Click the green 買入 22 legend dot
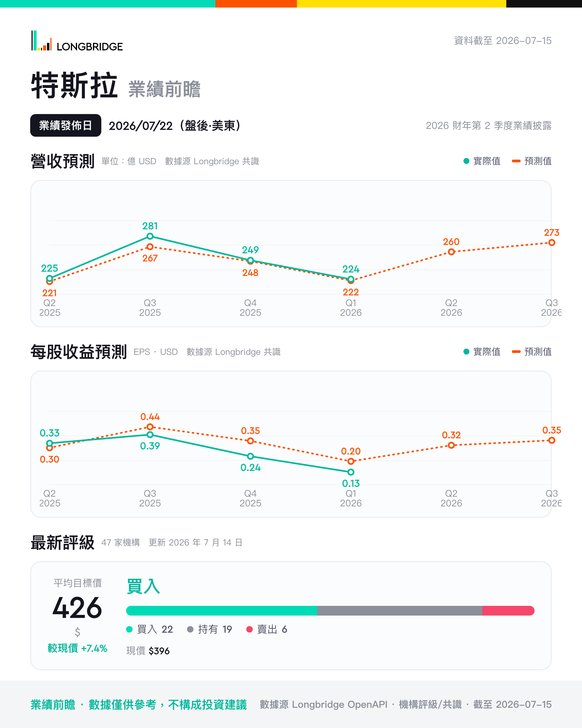This screenshot has width=582, height=728. point(129,629)
